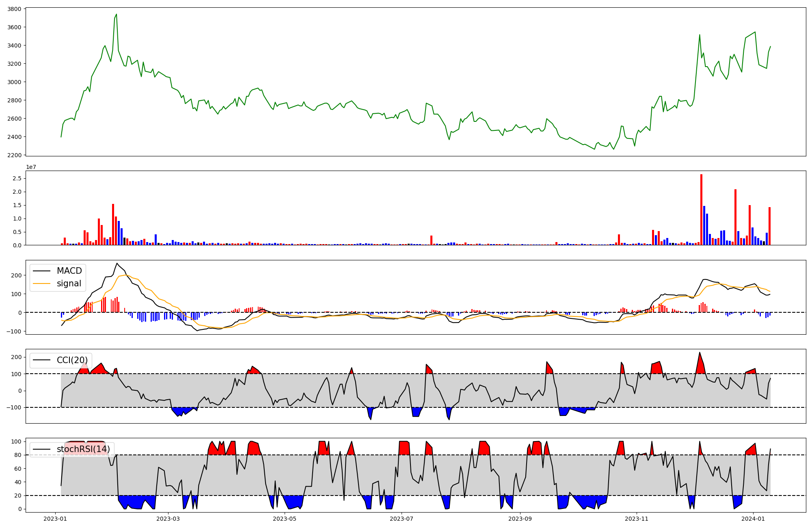Click the -100 tick on CCI axis

point(15,407)
